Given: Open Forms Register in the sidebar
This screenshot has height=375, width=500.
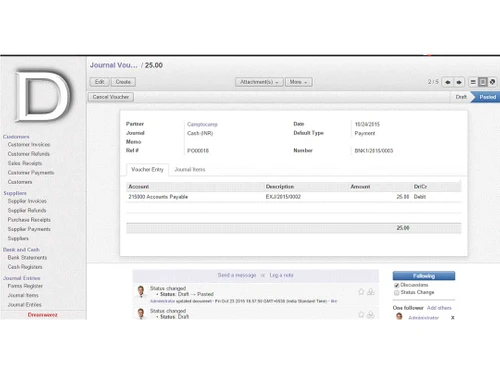Looking at the screenshot, I should pos(25,286).
